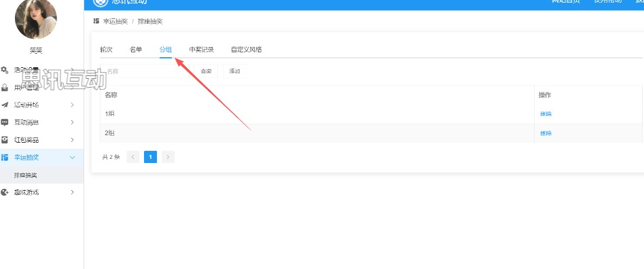Click the 添加 button
This screenshot has height=269, width=644.
(x=234, y=71)
